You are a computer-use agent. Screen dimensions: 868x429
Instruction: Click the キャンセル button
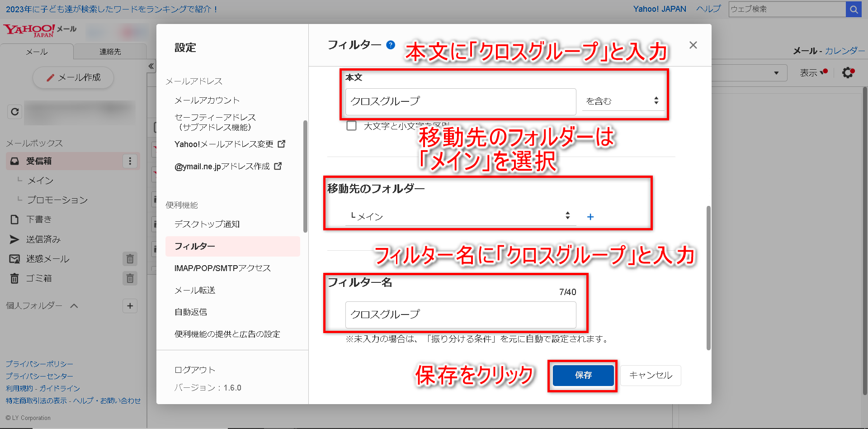(650, 375)
